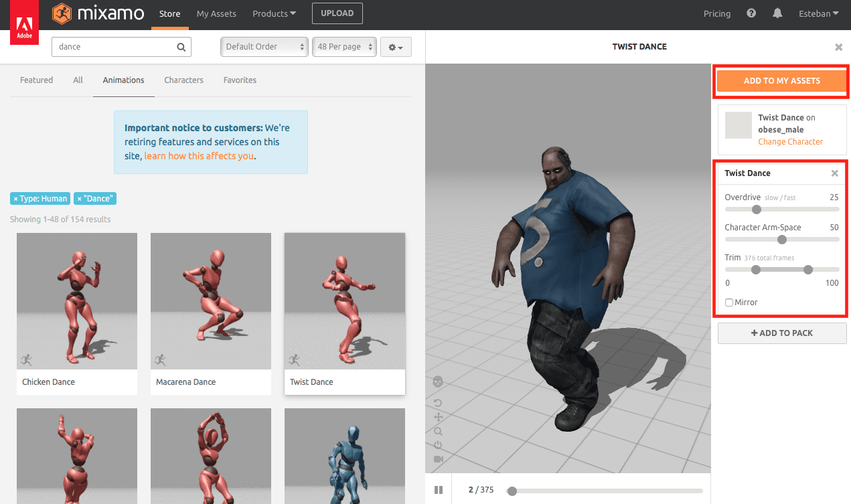
Task: Select the pan/move viewport control
Action: [438, 416]
